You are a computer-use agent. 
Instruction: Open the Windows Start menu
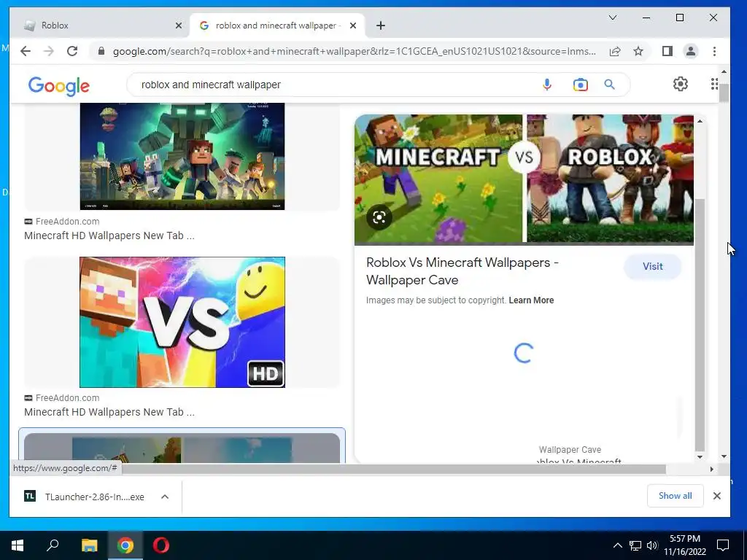click(18, 545)
